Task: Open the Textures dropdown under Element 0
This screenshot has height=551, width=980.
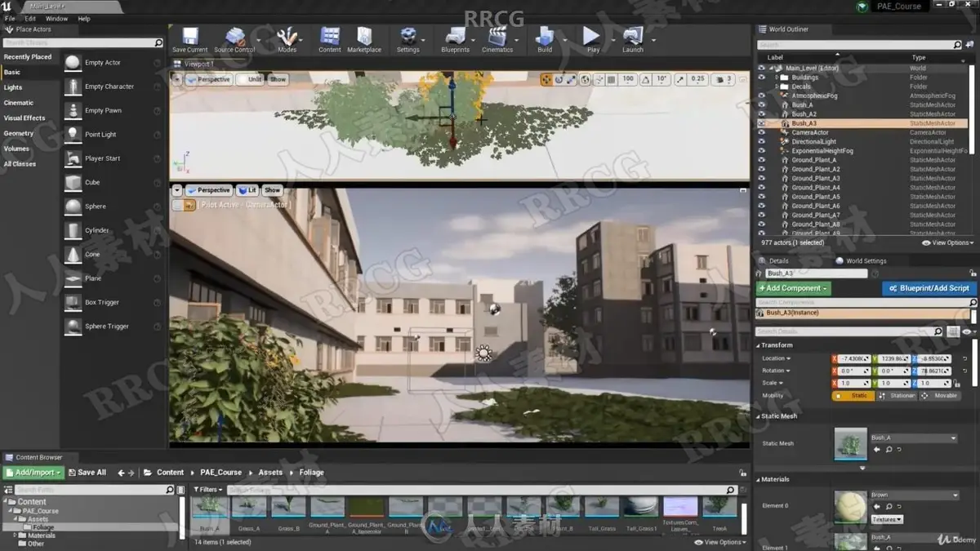Action: tap(886, 519)
